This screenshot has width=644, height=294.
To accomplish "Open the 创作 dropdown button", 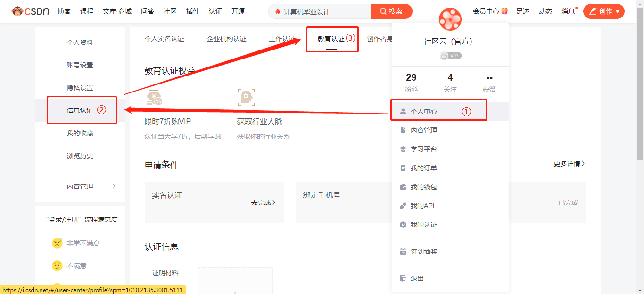I will [604, 11].
